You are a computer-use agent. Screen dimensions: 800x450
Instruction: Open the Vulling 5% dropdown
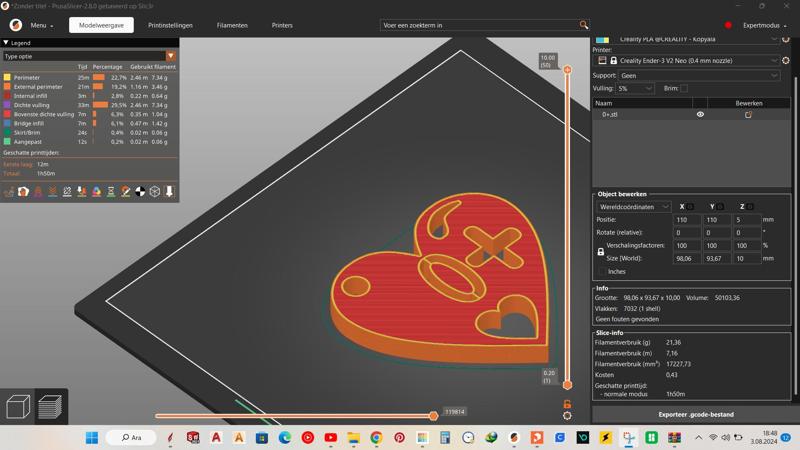coord(635,88)
